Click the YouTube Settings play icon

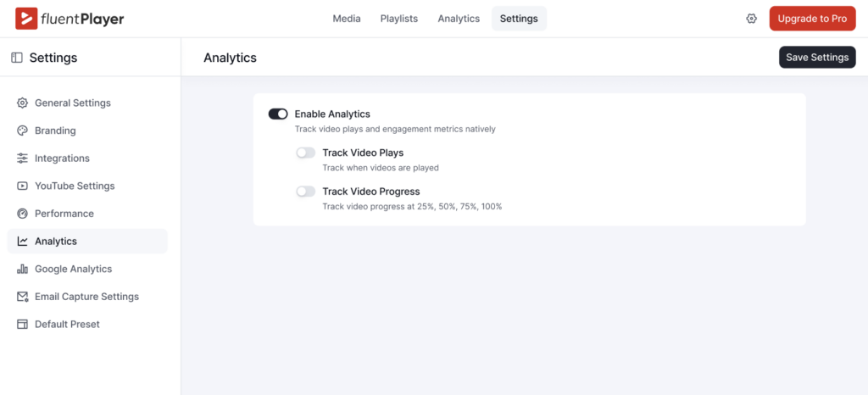click(23, 186)
